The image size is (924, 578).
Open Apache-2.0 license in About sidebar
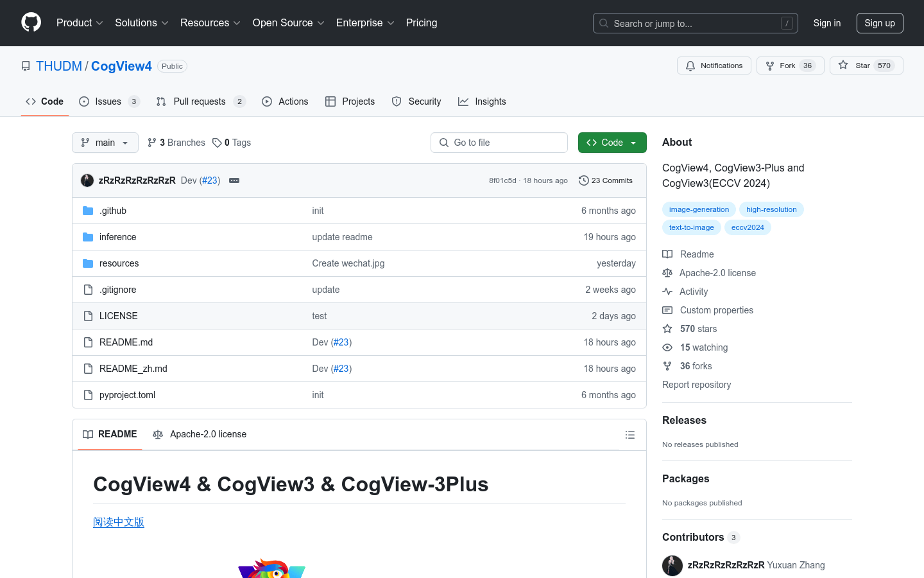pos(709,273)
